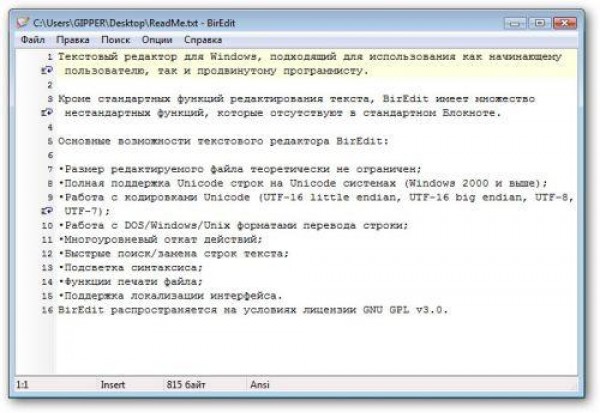Click line number 7 in the gutter
This screenshot has width=600, height=413.
pos(50,169)
